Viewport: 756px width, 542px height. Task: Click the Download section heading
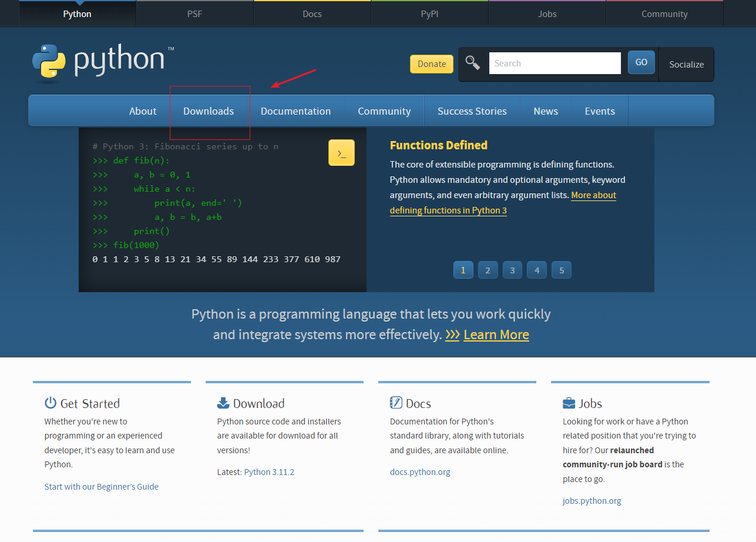click(258, 403)
